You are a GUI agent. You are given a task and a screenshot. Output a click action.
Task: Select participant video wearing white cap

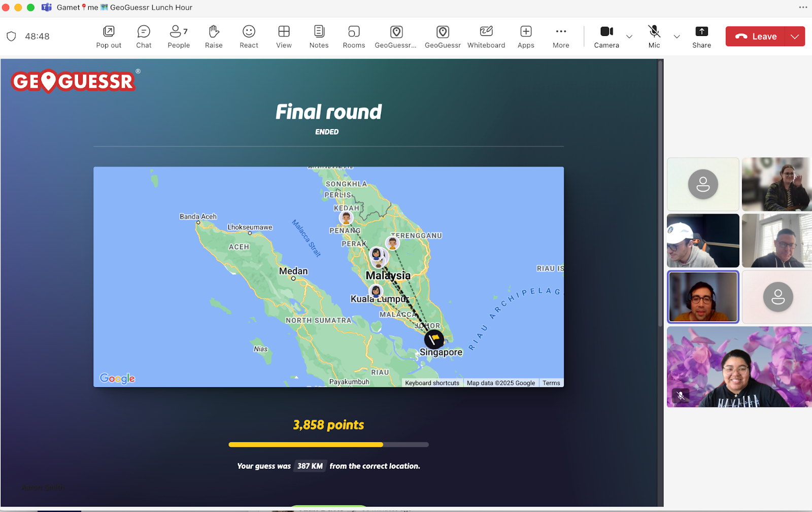pos(703,241)
